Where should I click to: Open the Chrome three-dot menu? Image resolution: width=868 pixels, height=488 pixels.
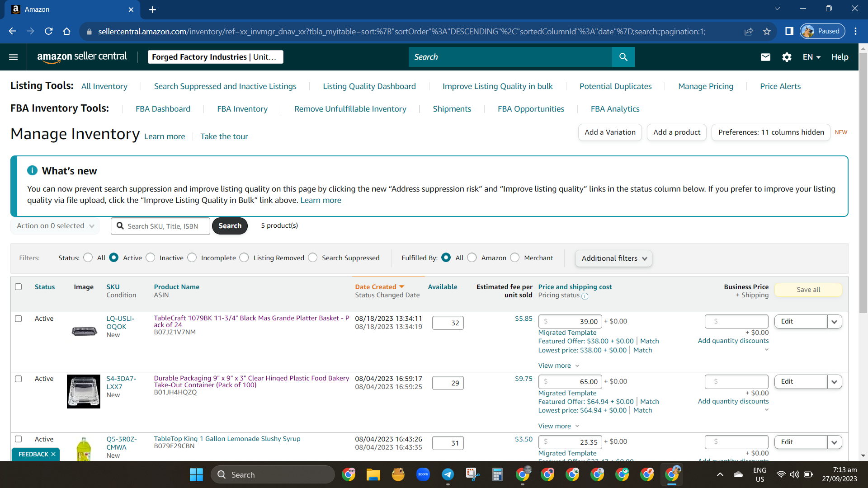855,31
